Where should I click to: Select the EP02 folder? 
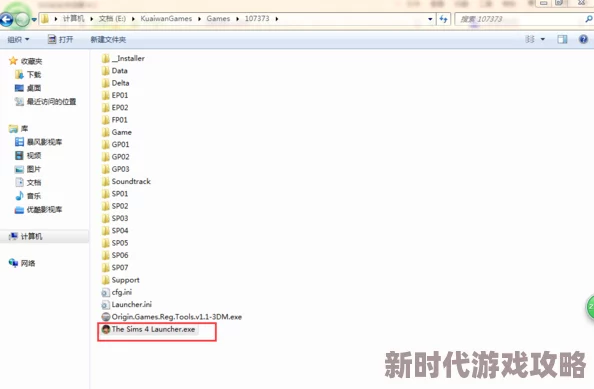(115, 108)
